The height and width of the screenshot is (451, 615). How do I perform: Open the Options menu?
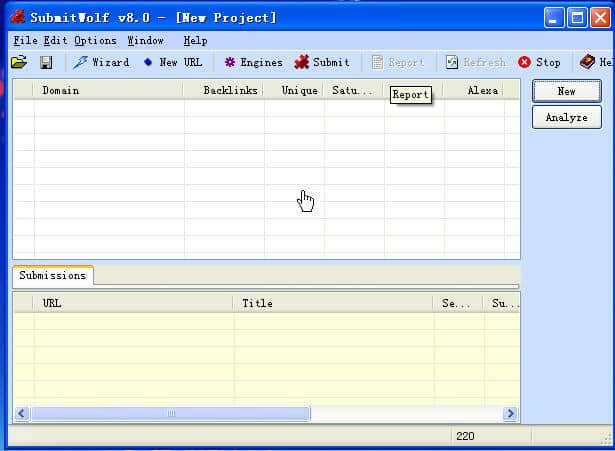coord(95,40)
